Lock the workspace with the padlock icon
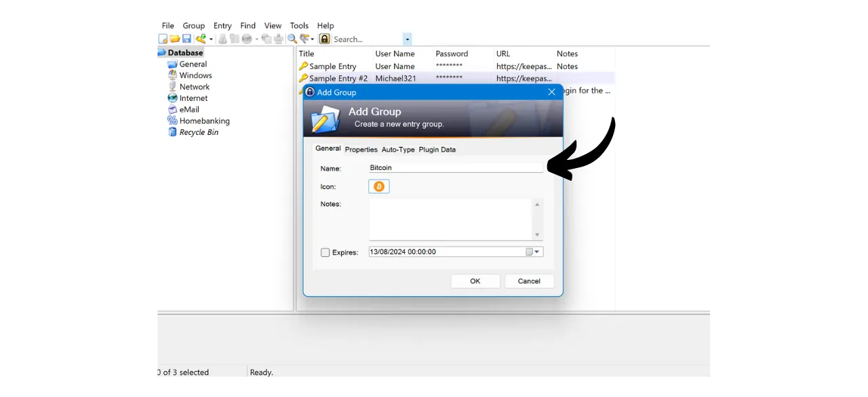This screenshot has height=397, width=868. pyautogui.click(x=325, y=39)
